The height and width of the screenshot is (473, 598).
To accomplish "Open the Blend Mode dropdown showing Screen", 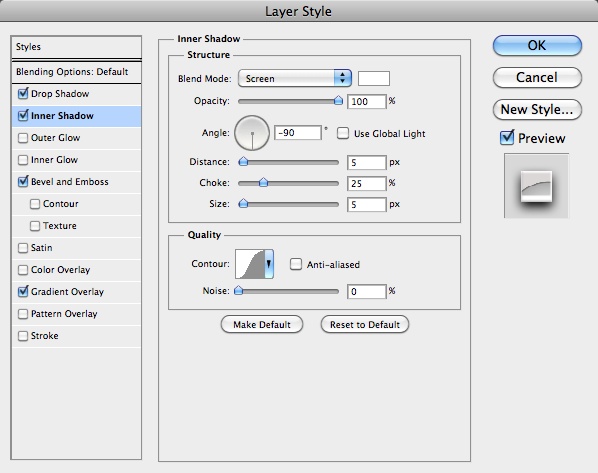I will (x=294, y=78).
